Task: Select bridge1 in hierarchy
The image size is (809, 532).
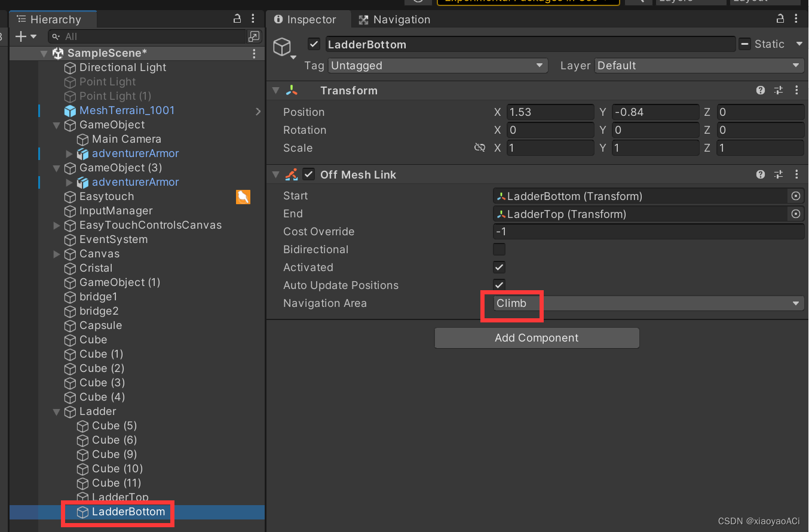Action: 99,297
